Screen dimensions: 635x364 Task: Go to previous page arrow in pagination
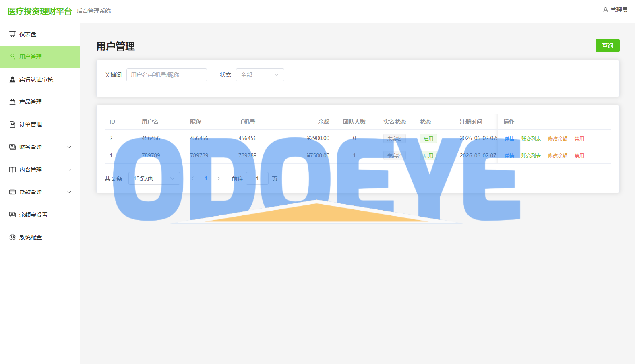coord(193,178)
